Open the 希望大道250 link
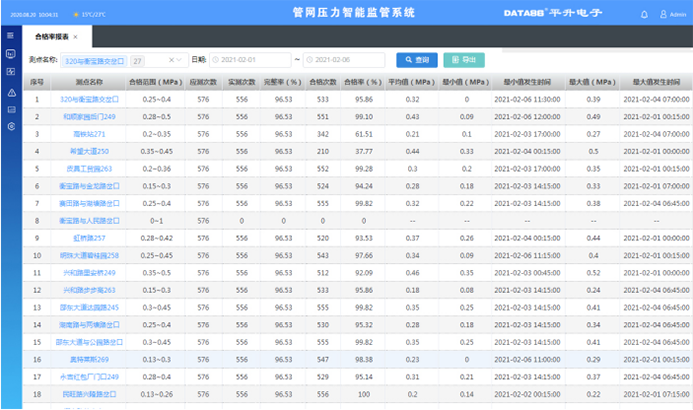Image resolution: width=693 pixels, height=410 pixels. click(x=89, y=151)
